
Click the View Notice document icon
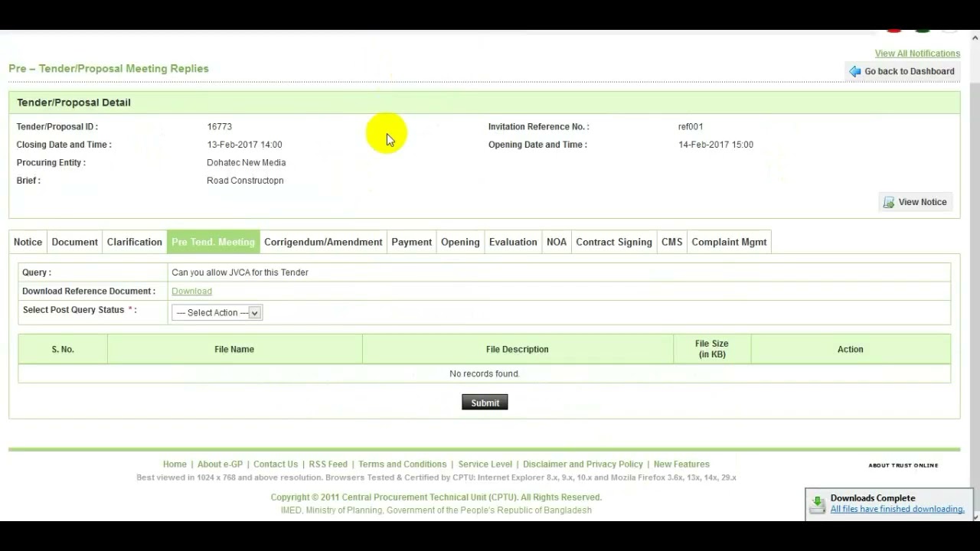pos(889,202)
